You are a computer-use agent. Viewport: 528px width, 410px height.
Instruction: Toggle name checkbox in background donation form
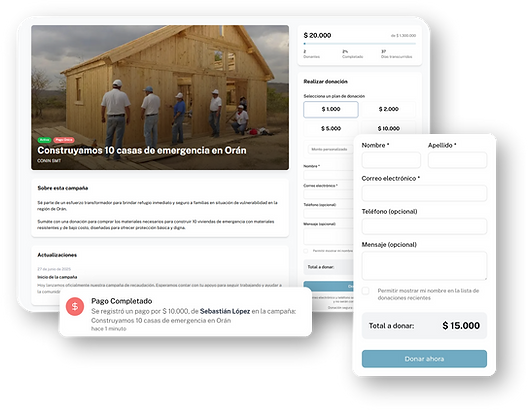(x=306, y=251)
